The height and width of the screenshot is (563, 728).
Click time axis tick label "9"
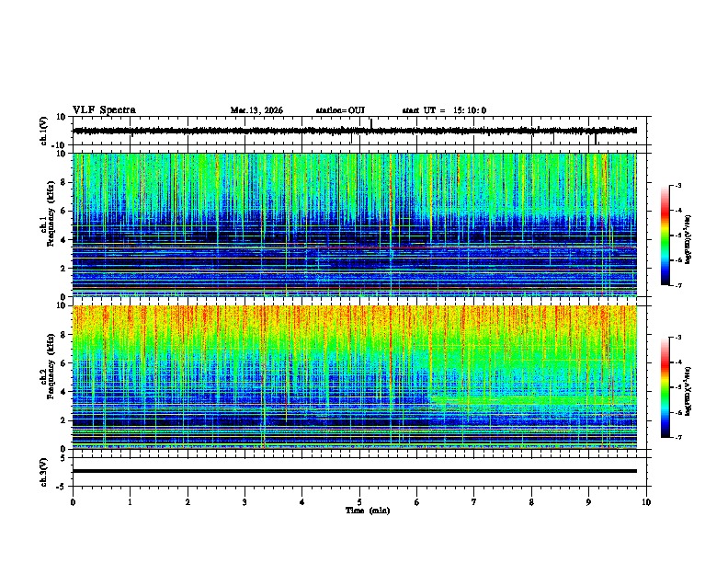pyautogui.click(x=588, y=502)
